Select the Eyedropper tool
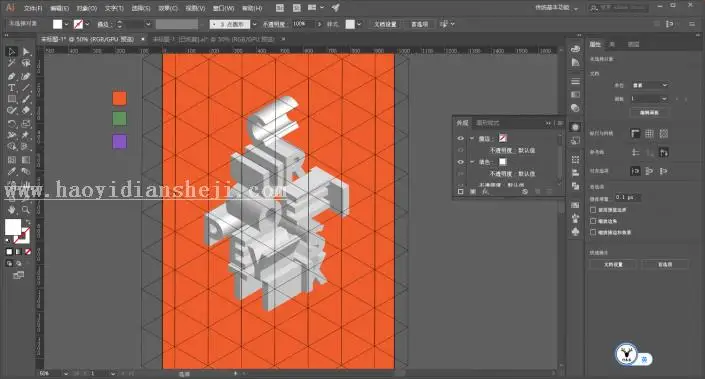This screenshot has width=705, height=379. [12, 171]
